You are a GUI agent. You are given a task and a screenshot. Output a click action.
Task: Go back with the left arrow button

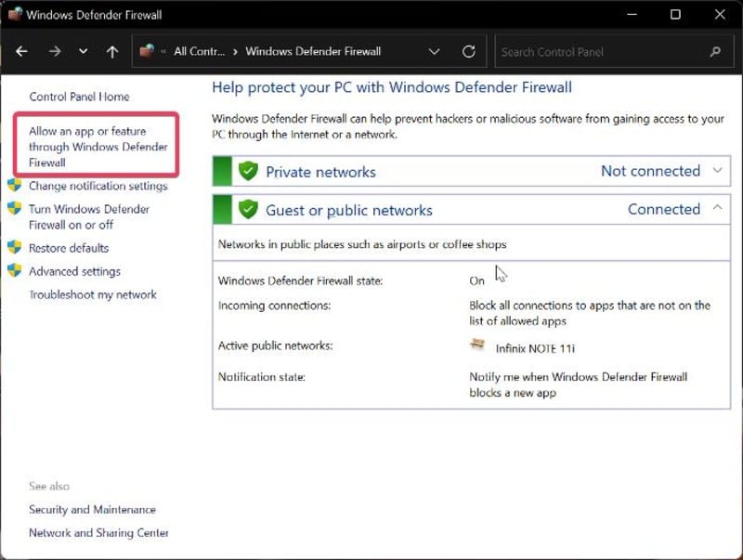point(21,51)
